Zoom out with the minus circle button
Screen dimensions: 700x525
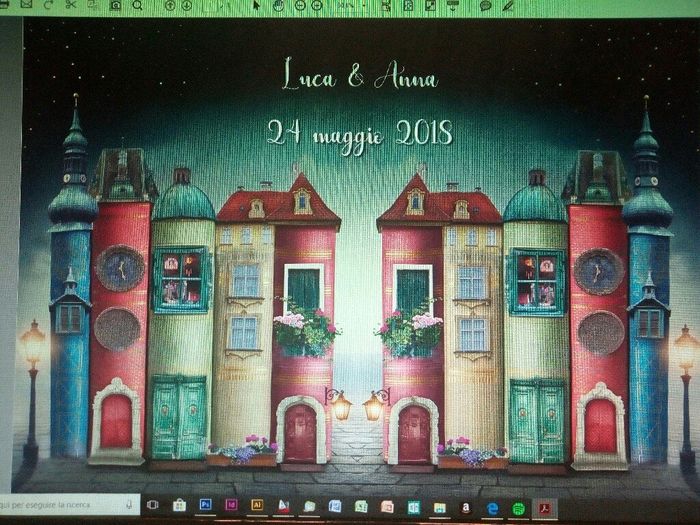pos(301,5)
